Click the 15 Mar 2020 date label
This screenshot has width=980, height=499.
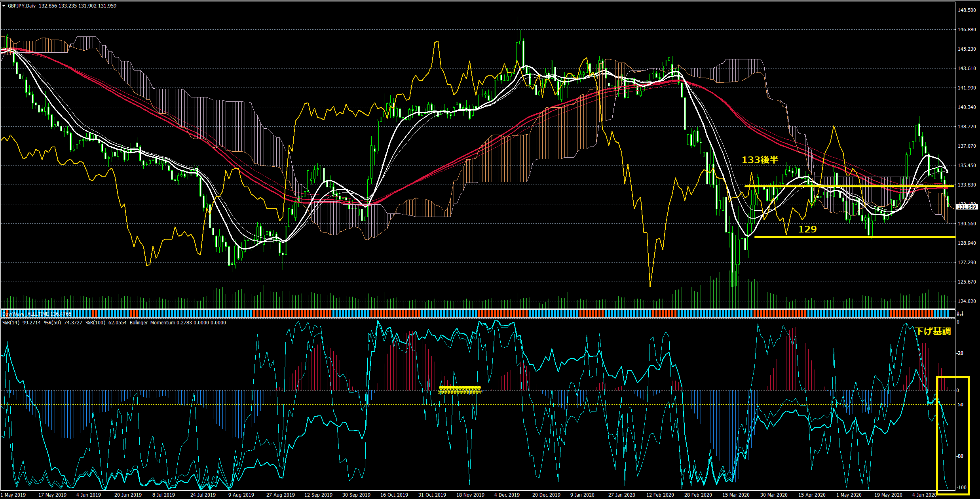click(x=735, y=495)
